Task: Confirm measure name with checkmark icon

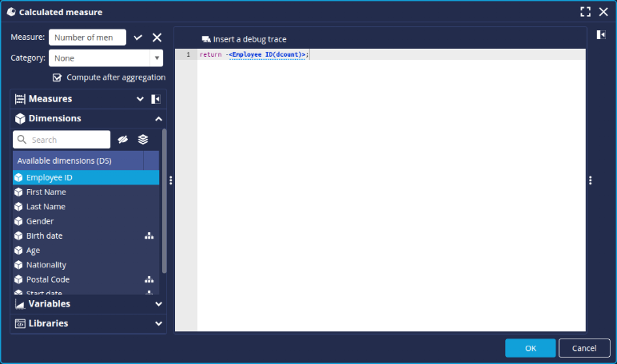Action: pyautogui.click(x=138, y=38)
